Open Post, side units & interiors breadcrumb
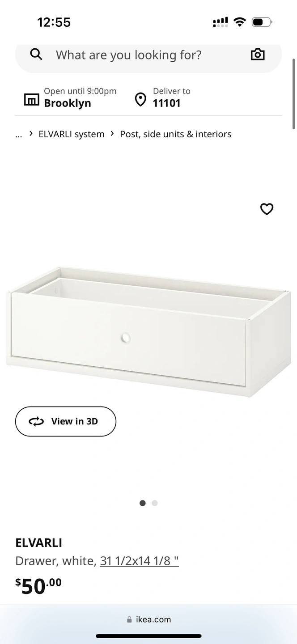Viewport: 297px width, 644px height. pyautogui.click(x=176, y=134)
